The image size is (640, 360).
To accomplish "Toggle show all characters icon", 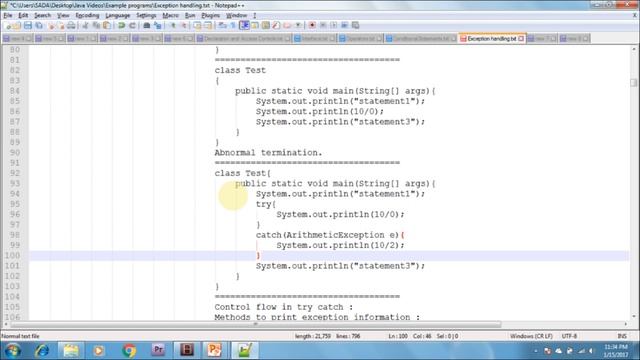I will click(x=233, y=26).
